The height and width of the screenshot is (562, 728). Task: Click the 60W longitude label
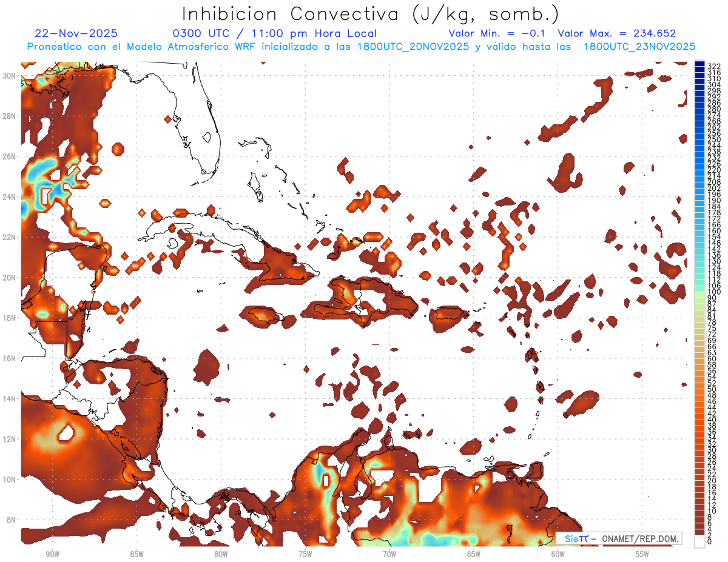[558, 554]
